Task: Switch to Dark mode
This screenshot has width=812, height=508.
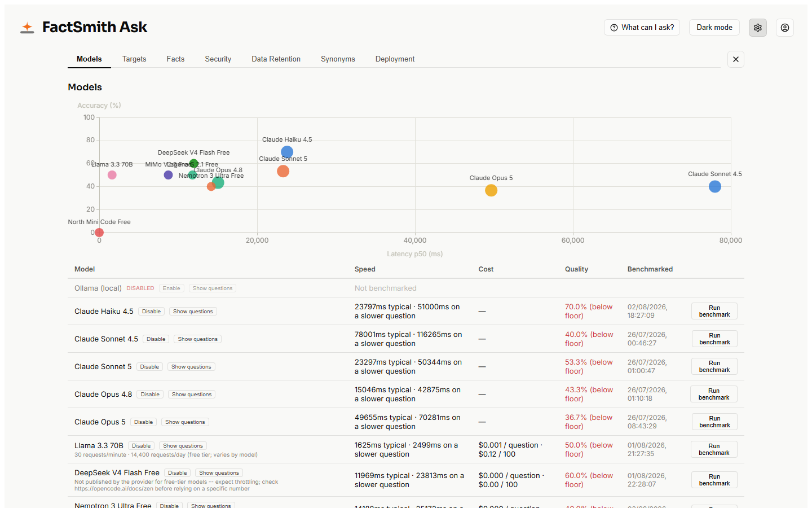Action: (x=714, y=28)
